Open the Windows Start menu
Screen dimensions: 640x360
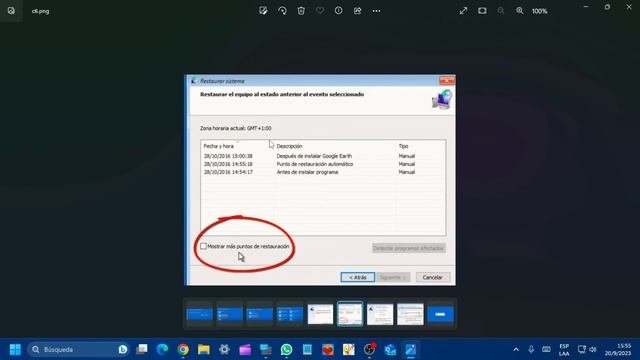15,349
